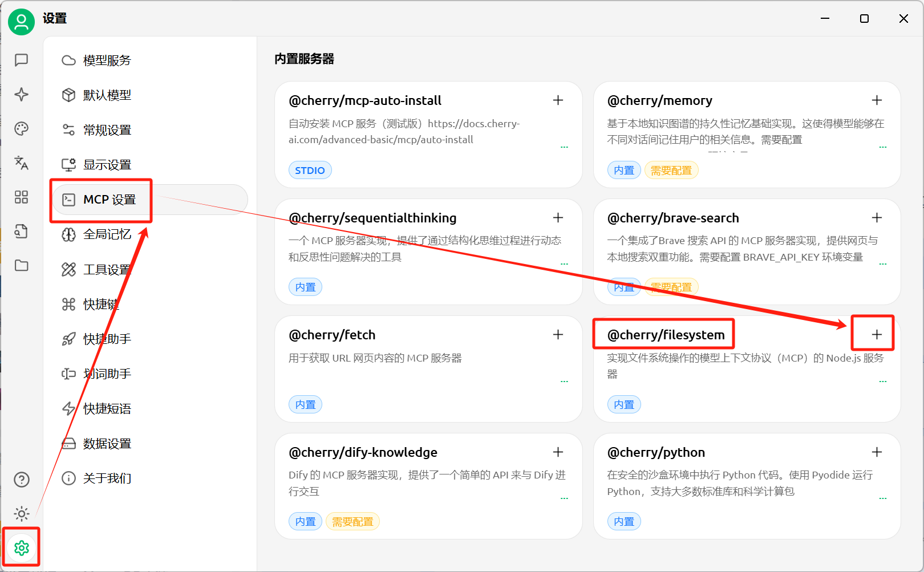The height and width of the screenshot is (572, 924).
Task: Open the help question mark icon
Action: 22,480
